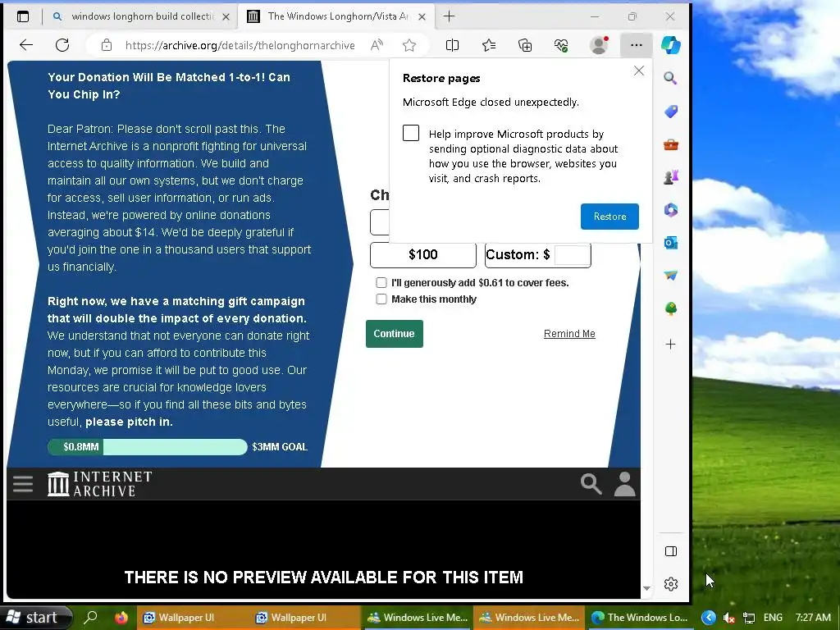Switch to first Windows Live Messenger taskbar item
840x630 pixels.
(x=417, y=618)
